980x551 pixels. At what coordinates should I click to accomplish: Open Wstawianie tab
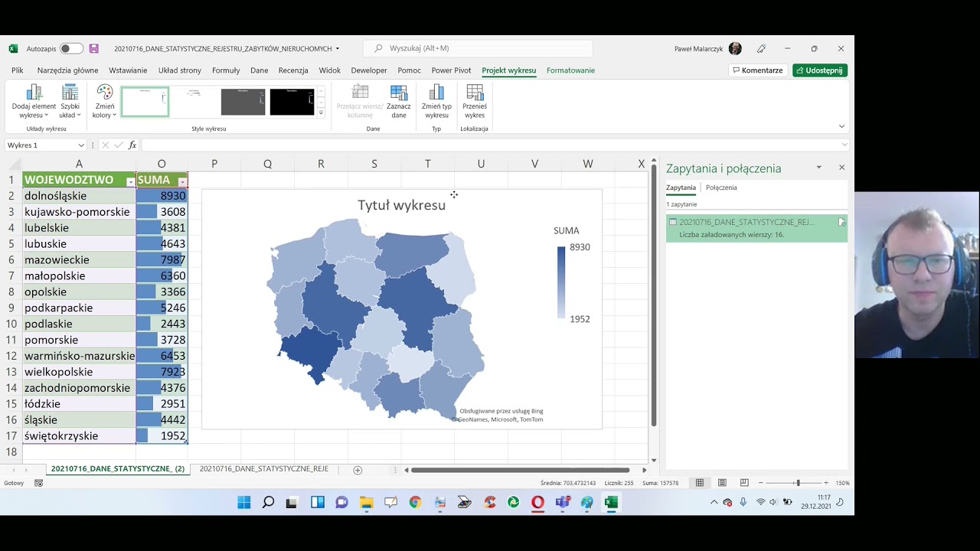[x=128, y=70]
